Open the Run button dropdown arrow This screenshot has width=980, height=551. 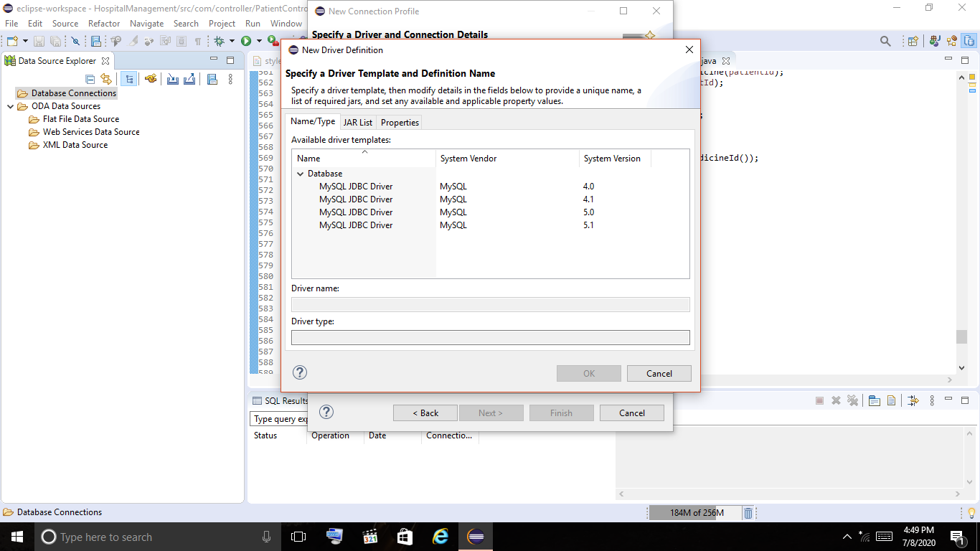point(259,42)
